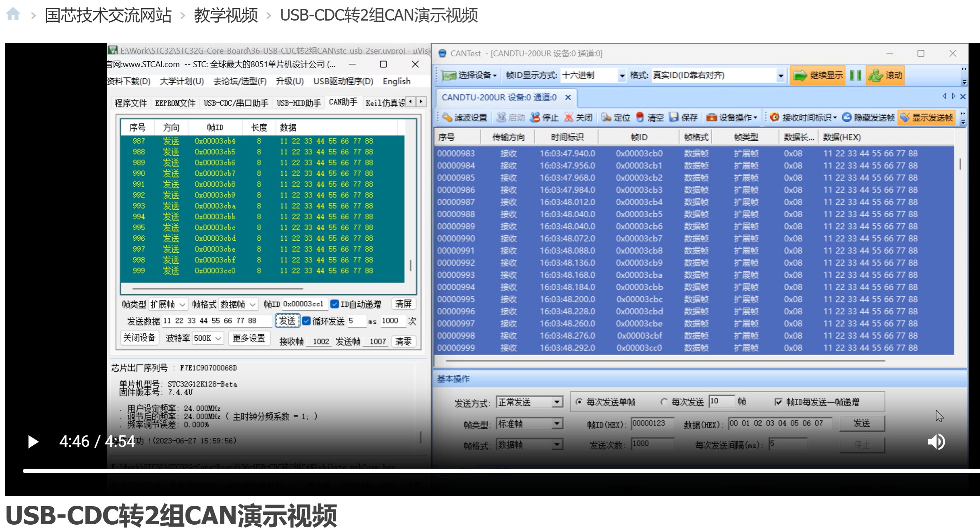Open USB驱动程序(D) menu
This screenshot has width=980, height=530.
pyautogui.click(x=343, y=81)
